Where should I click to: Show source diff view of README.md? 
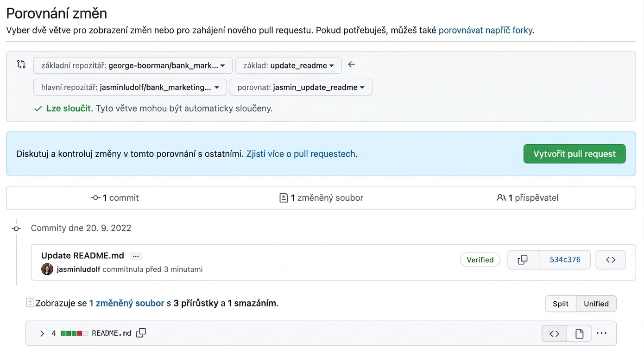tap(555, 333)
